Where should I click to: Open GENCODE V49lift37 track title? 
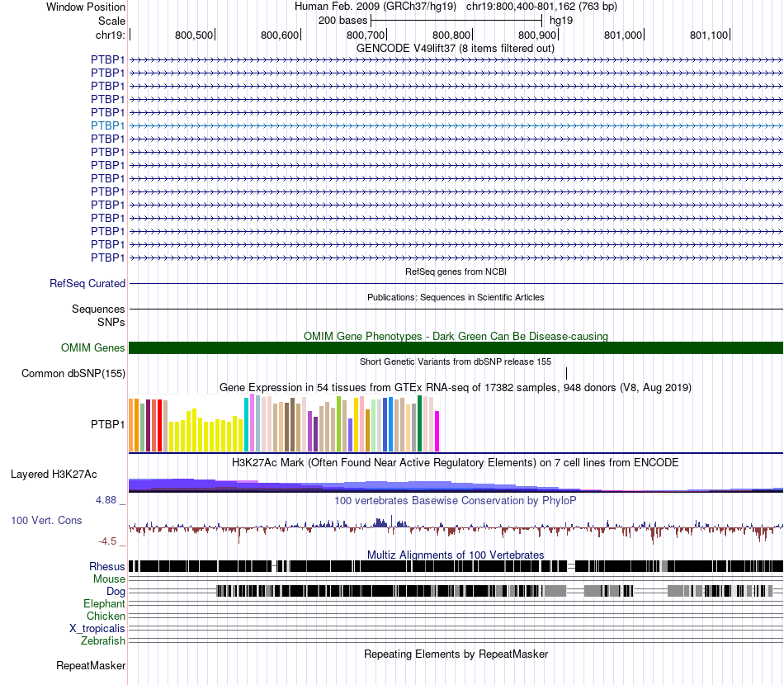(455, 49)
